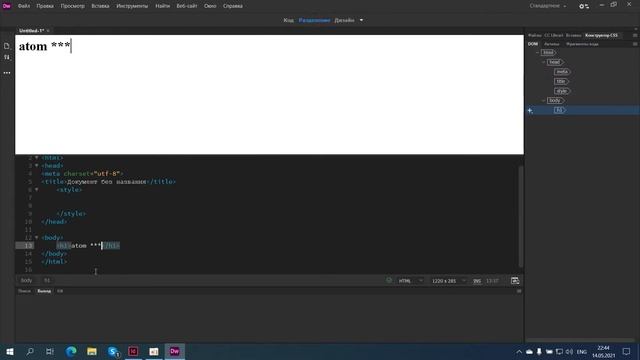Switch to the DOM panel tab
The image size is (640, 360).
point(533,44)
